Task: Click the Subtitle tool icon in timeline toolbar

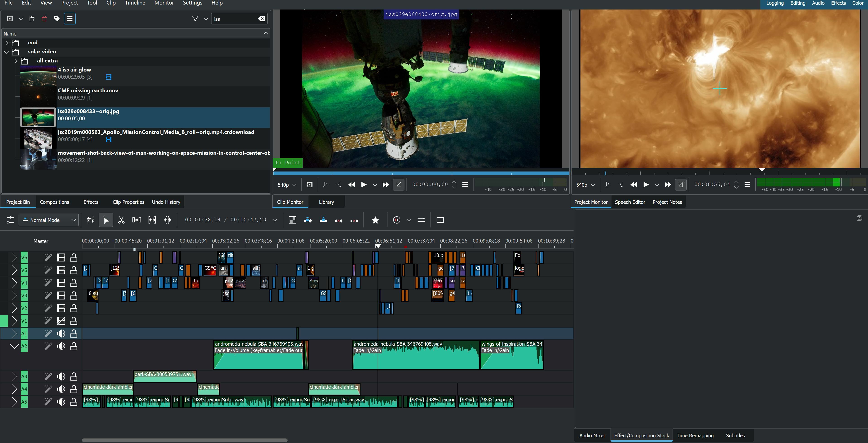Action: (440, 220)
